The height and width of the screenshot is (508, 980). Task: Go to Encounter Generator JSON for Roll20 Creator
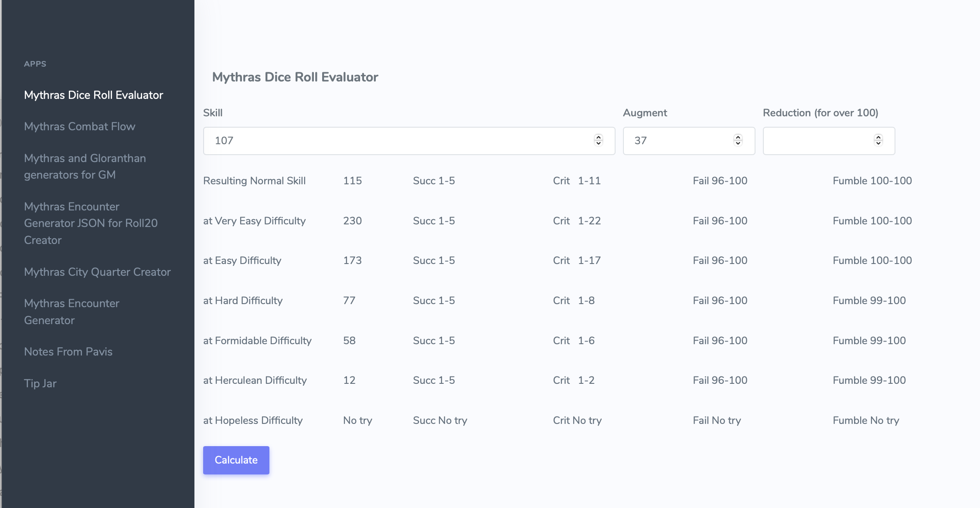[91, 223]
